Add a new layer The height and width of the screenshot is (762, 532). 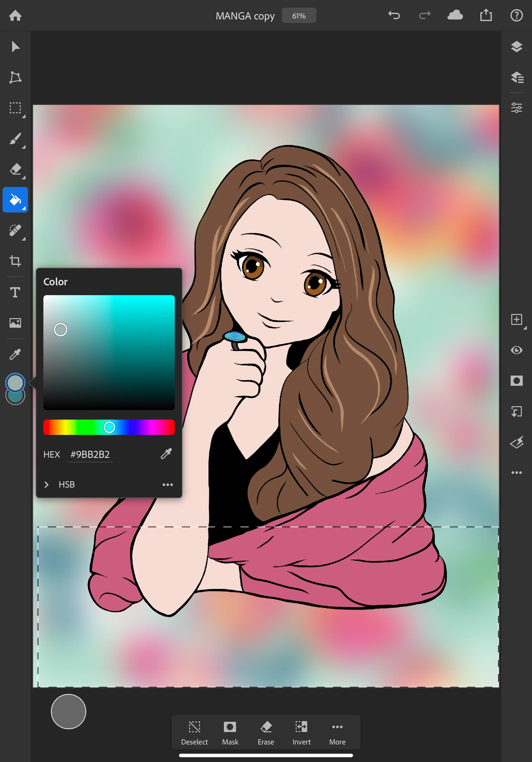pyautogui.click(x=516, y=320)
